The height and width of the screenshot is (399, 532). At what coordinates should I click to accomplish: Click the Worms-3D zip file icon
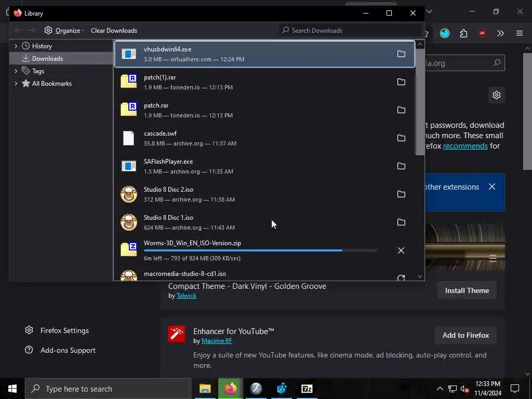coord(129,249)
